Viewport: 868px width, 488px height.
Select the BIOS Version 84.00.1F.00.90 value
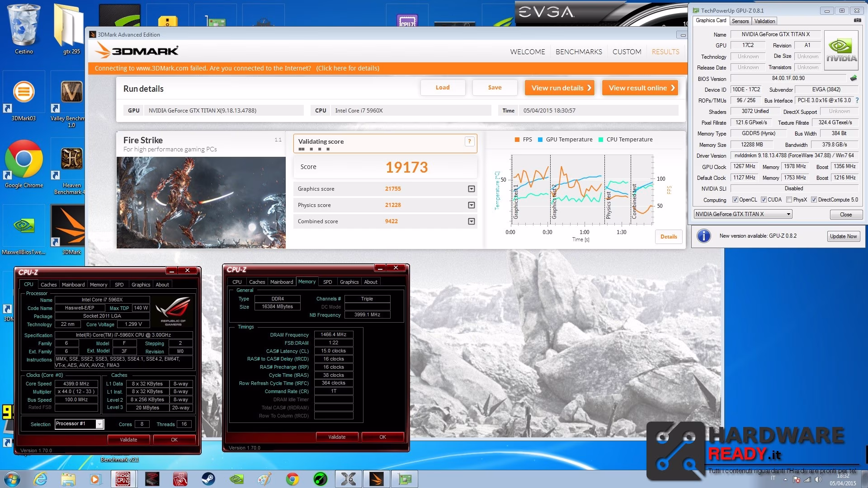coord(788,78)
